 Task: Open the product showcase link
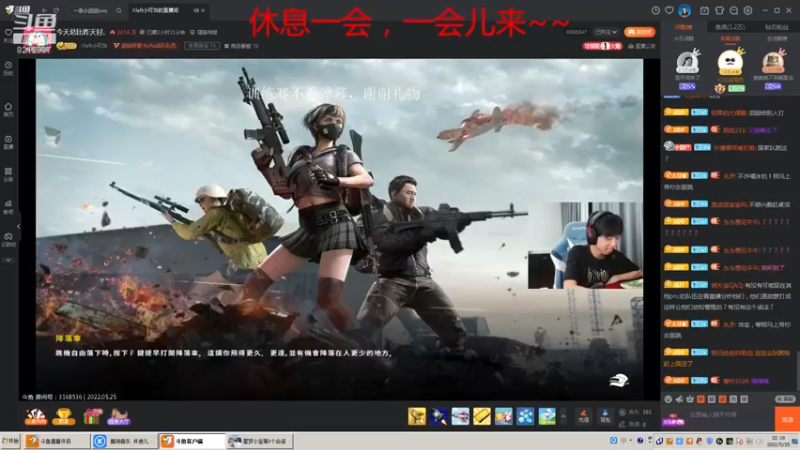242,46
